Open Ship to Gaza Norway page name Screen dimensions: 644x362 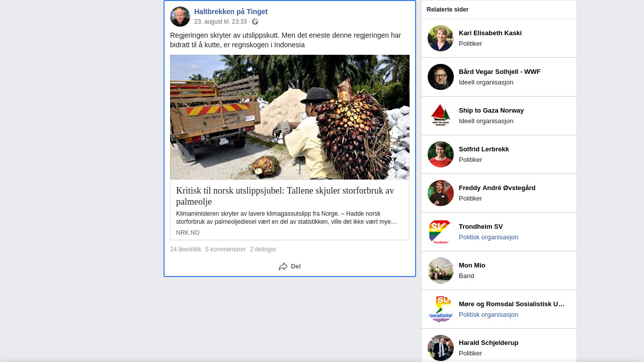click(491, 111)
